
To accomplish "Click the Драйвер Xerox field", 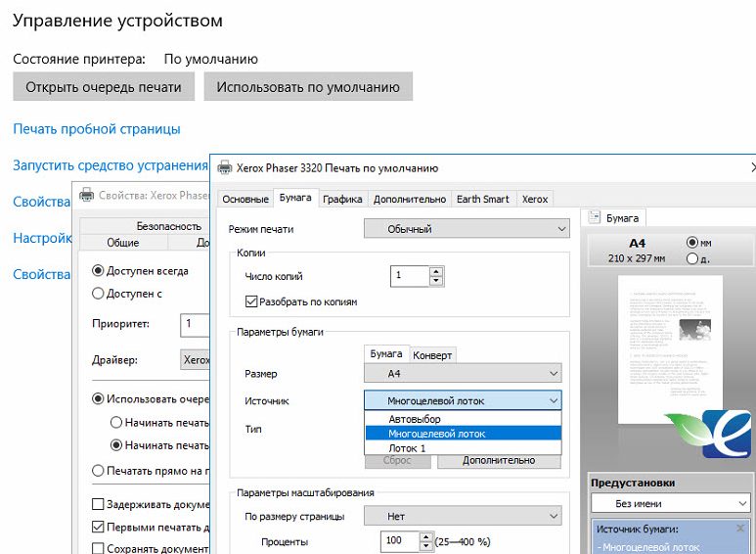I will [196, 359].
